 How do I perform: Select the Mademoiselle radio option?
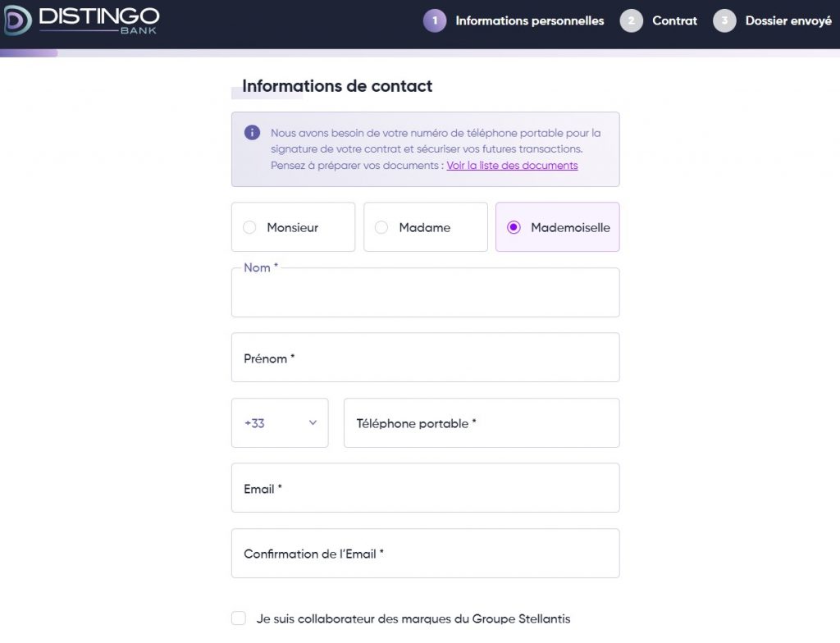tap(514, 228)
